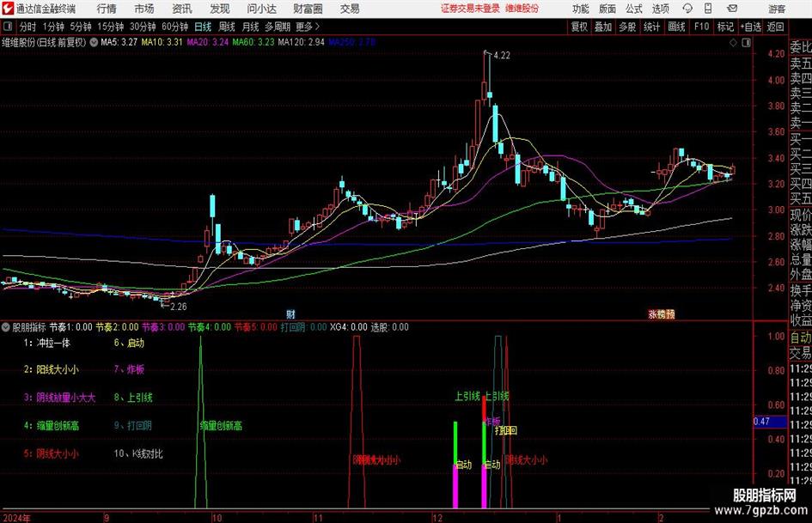Open the mobile phone icon in title bar
Screen dimensions: 812x523
708,9
